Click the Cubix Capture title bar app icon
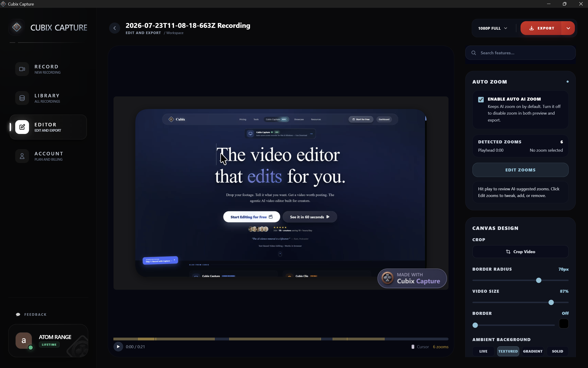 coord(3,4)
